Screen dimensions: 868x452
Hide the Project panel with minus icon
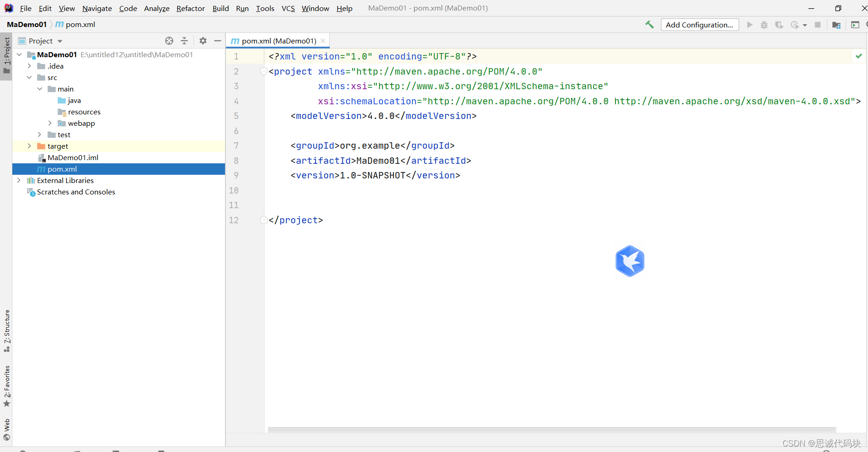click(218, 41)
